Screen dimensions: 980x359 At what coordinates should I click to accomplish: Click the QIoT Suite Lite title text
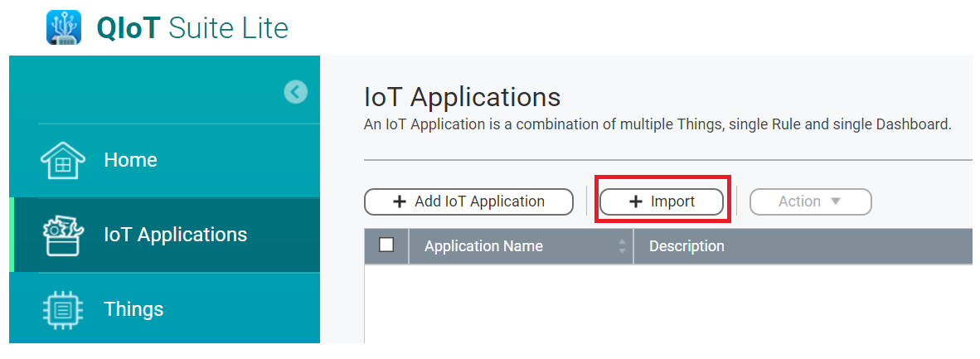(x=192, y=28)
